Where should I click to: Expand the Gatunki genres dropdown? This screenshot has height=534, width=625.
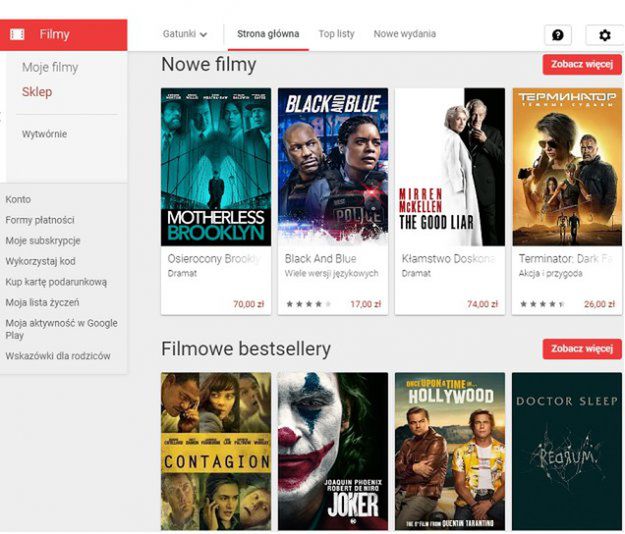pos(185,34)
